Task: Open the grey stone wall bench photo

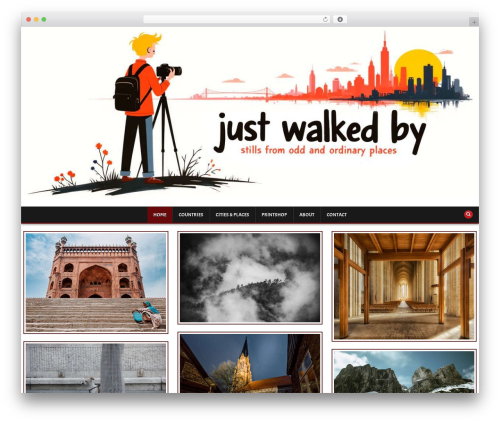Action: pyautogui.click(x=96, y=367)
